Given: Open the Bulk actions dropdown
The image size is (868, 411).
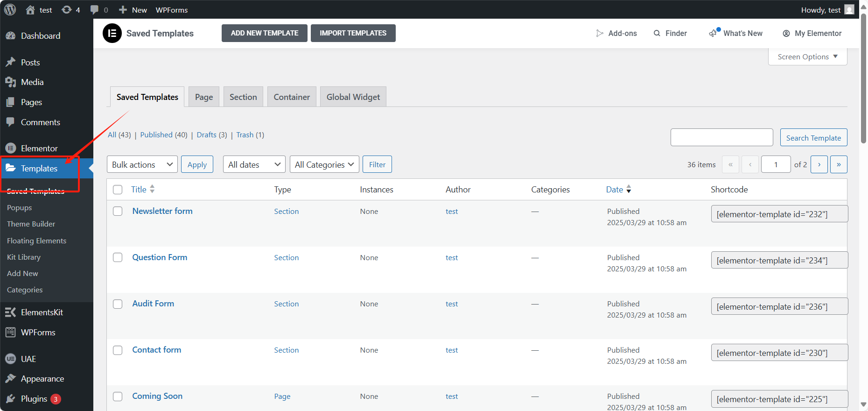Looking at the screenshot, I should click(x=142, y=164).
